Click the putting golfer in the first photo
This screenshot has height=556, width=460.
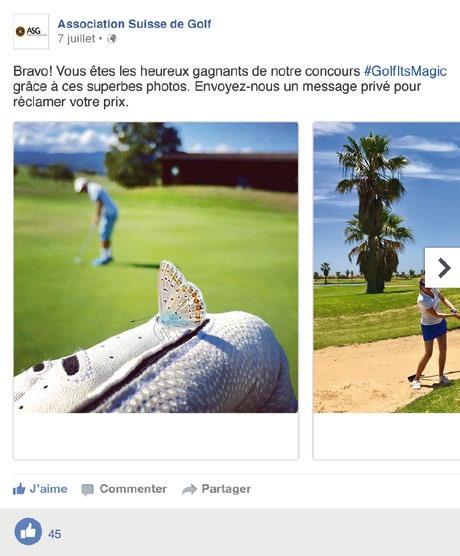click(x=98, y=222)
